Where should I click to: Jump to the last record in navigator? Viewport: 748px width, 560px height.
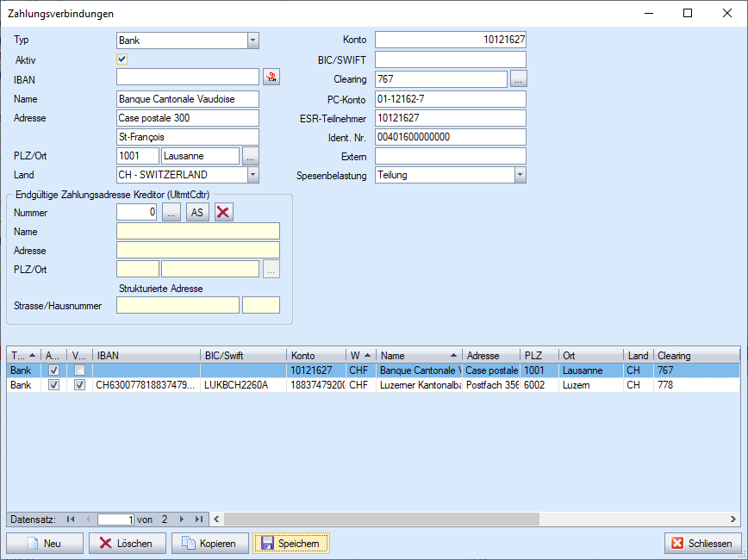point(199,520)
